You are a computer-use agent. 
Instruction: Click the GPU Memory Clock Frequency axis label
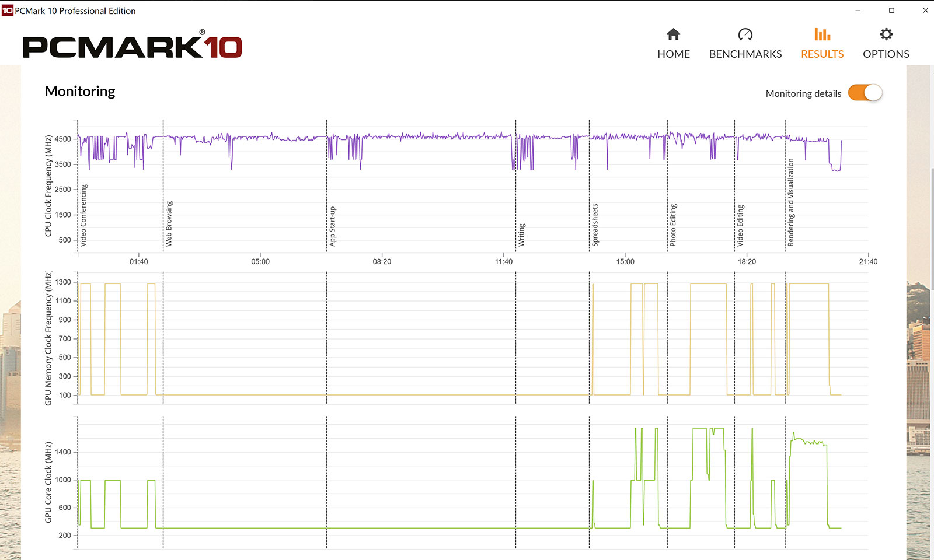click(x=48, y=338)
